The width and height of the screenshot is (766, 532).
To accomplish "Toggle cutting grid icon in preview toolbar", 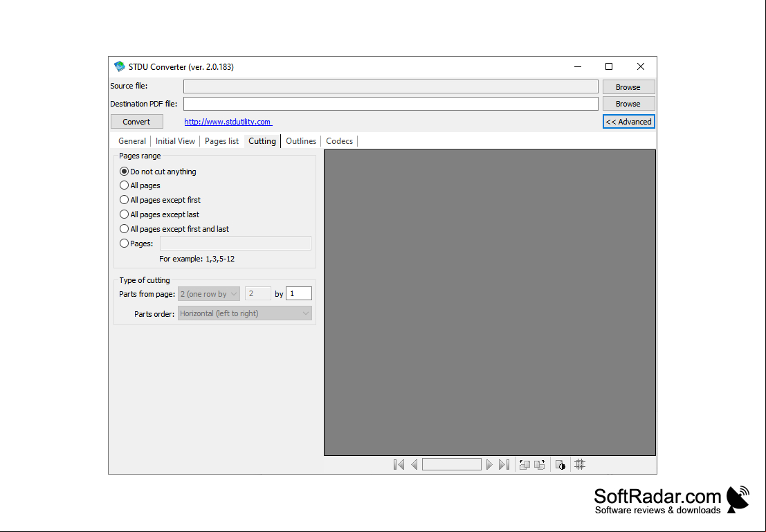I will (580, 465).
